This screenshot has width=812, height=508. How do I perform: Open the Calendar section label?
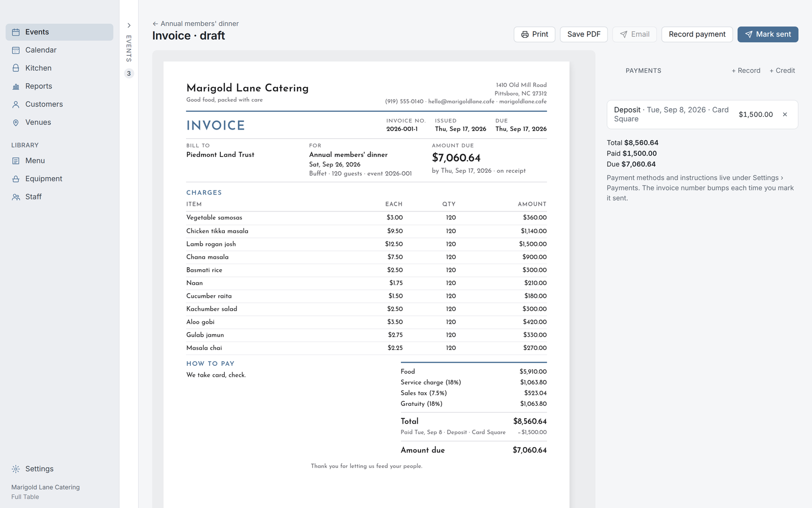click(41, 50)
